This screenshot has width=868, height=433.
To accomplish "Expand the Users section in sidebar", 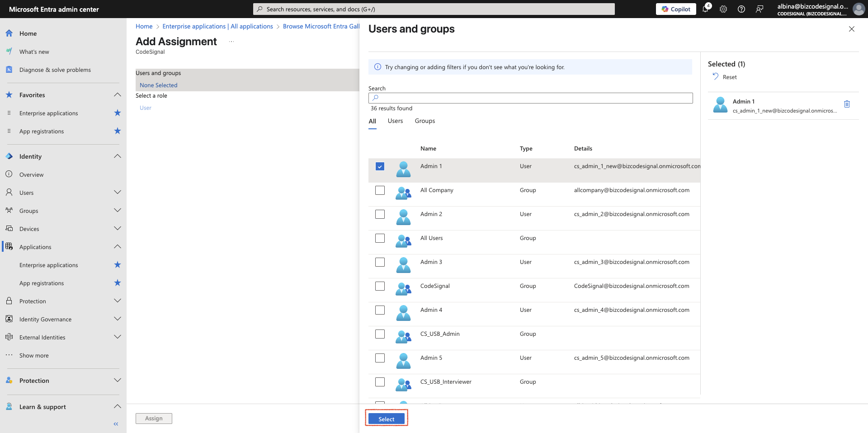I will (x=118, y=193).
